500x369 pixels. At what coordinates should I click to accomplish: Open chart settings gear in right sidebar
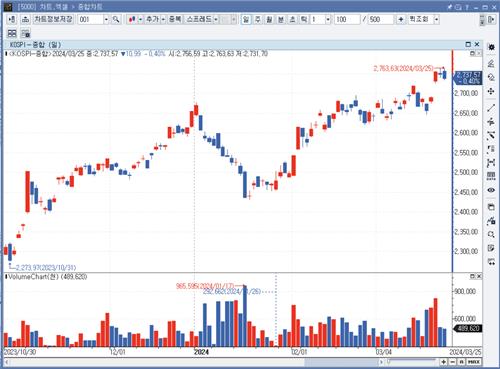pos(491,47)
